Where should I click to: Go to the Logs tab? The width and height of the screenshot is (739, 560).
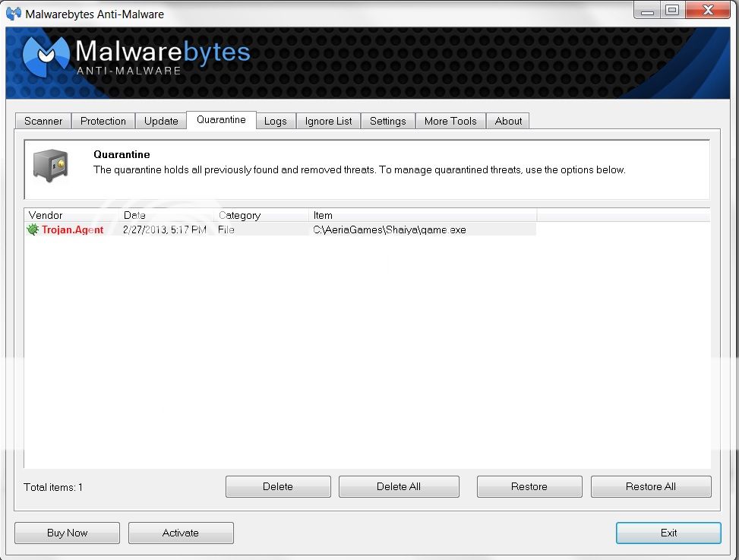point(275,121)
